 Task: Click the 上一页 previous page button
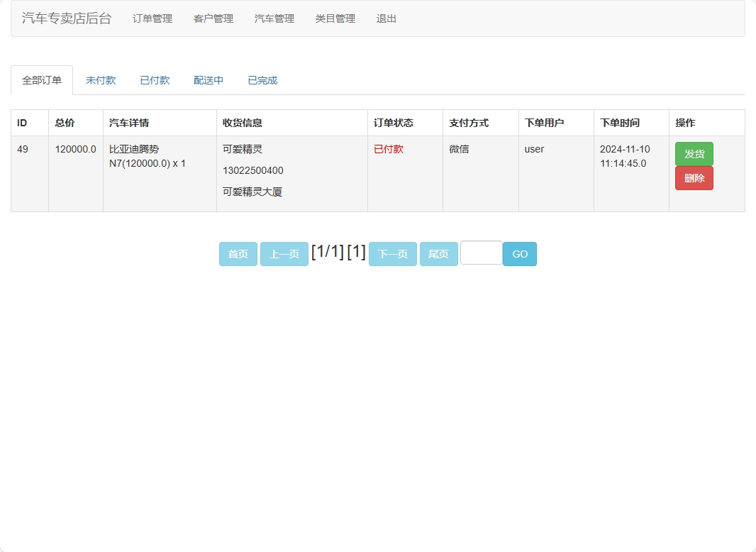coord(284,253)
